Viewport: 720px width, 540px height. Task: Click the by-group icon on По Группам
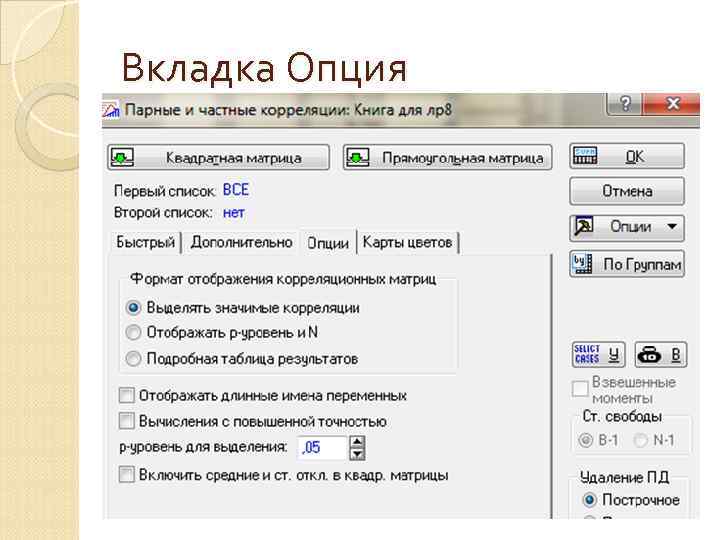click(583, 264)
